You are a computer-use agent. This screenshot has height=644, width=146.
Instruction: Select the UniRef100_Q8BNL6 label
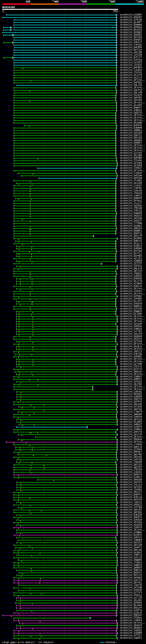tap(131, 130)
